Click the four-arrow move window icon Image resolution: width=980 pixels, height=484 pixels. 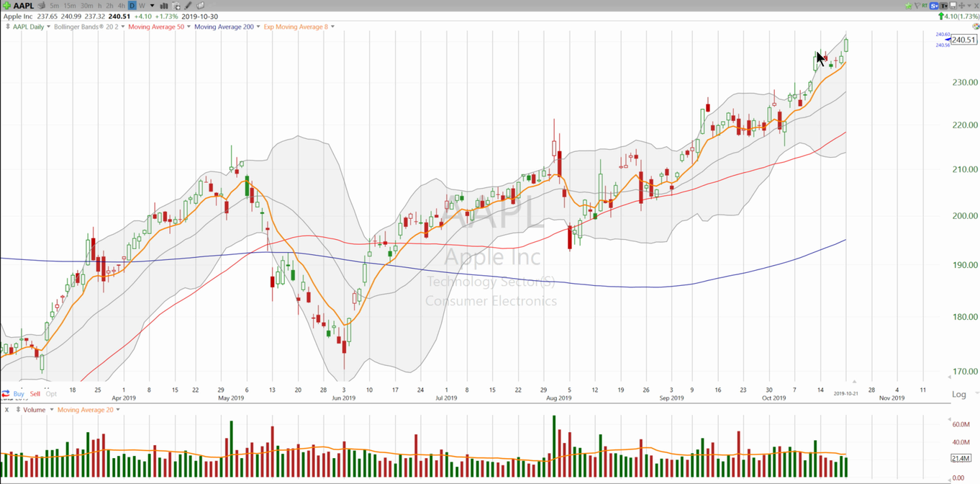click(961, 6)
